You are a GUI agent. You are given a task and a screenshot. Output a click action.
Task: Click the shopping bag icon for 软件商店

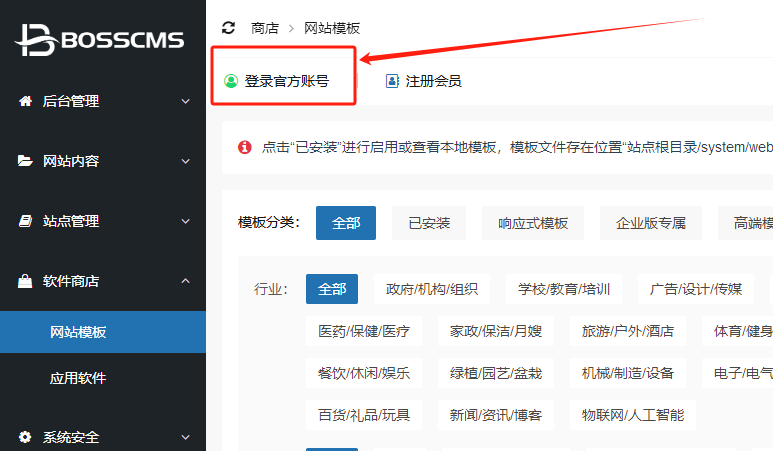[x=25, y=281]
